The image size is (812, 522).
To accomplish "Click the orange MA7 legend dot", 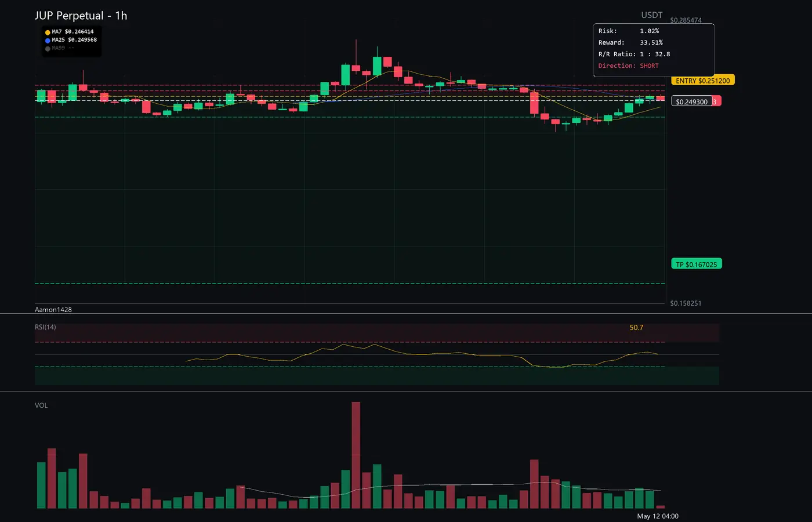I will [48, 32].
